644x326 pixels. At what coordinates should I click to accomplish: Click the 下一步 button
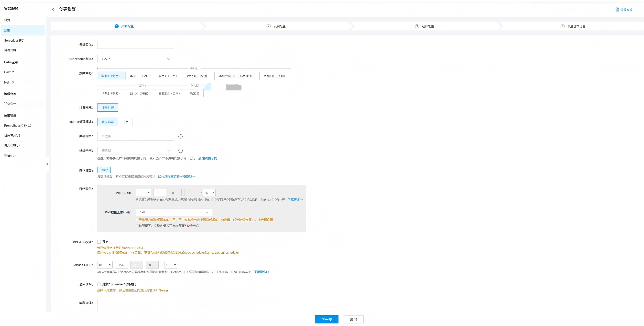point(326,319)
